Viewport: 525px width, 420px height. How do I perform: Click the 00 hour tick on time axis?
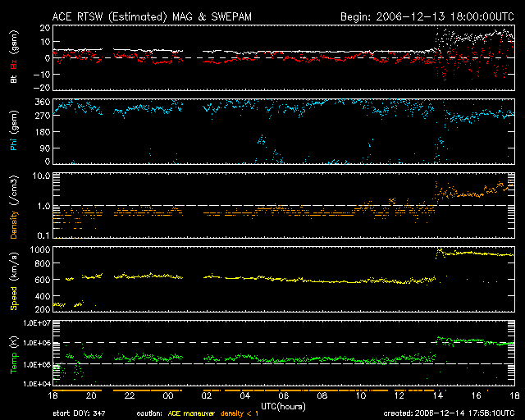coord(168,395)
